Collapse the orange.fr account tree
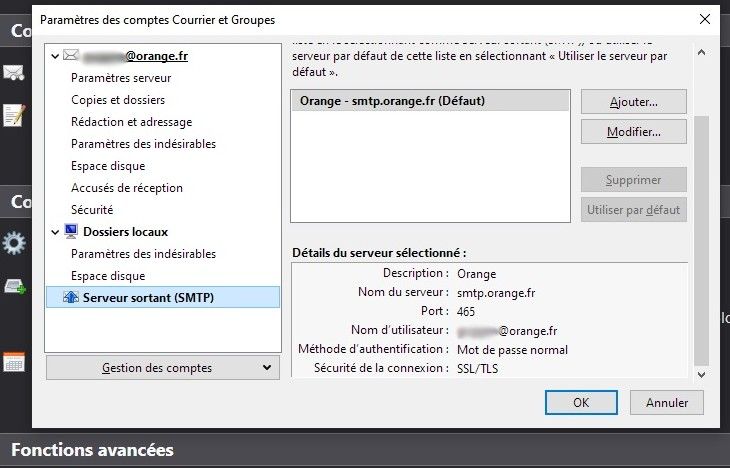 click(55, 56)
